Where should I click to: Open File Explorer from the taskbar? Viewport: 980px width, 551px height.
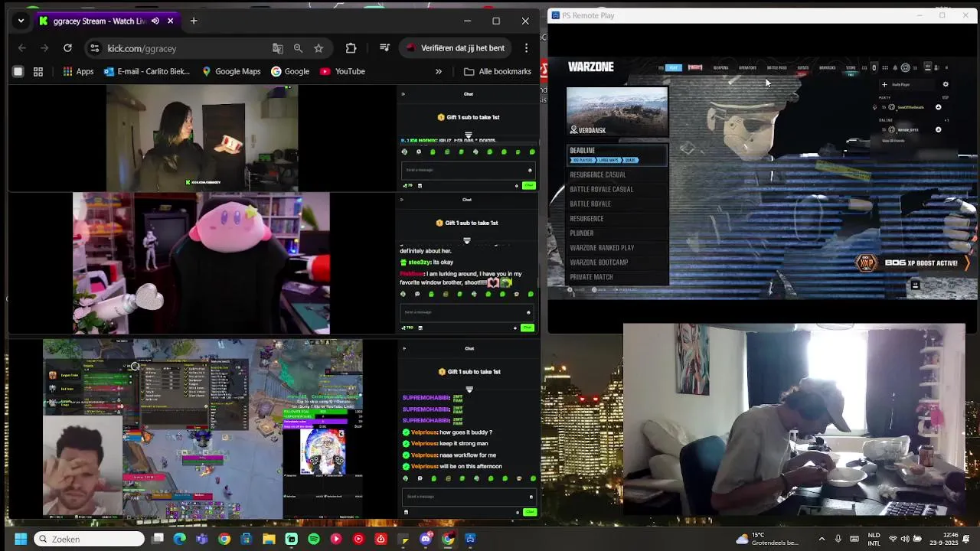click(269, 539)
